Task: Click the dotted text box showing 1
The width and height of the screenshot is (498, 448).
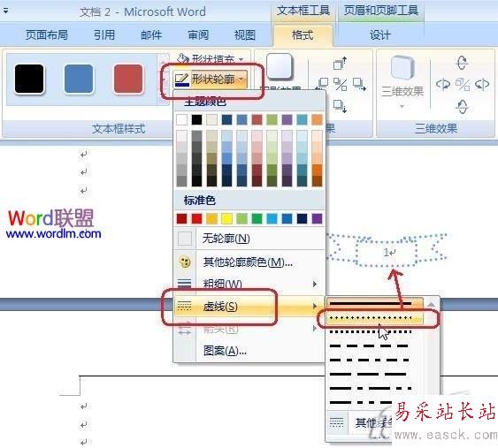Action: tap(387, 253)
